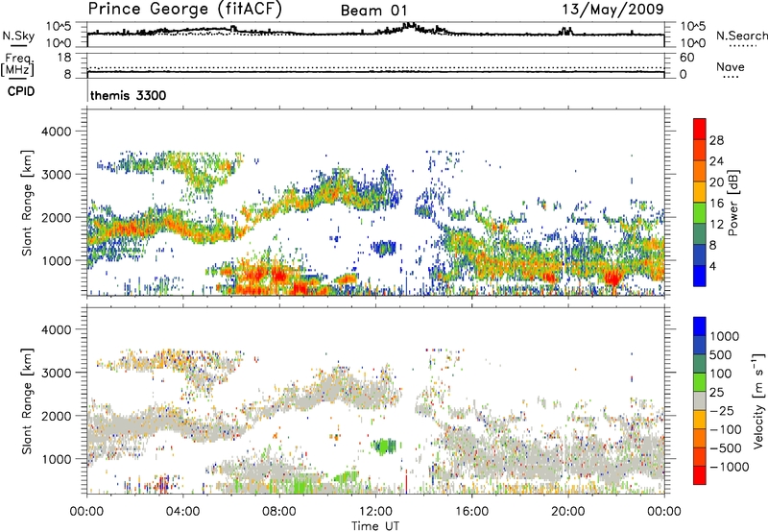The height and width of the screenshot is (532, 768).
Task: Click the "Power [dB]" color bar title
Action: (732, 203)
